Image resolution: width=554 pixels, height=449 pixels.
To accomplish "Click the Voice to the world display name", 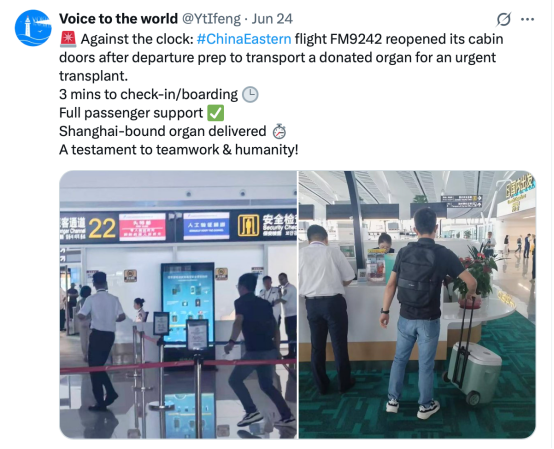I will 118,19.
